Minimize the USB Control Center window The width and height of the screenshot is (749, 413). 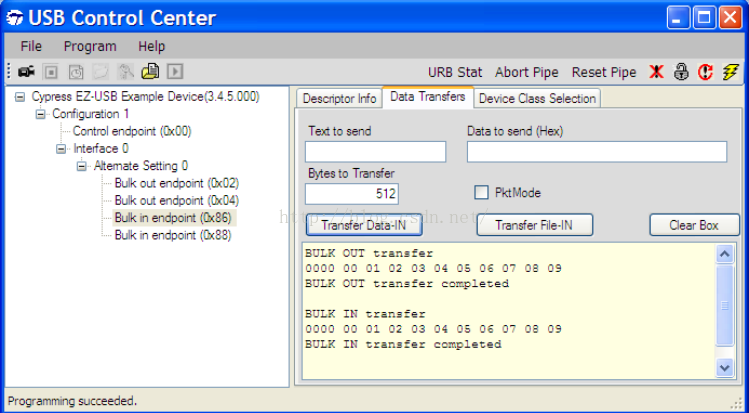pyautogui.click(x=678, y=18)
